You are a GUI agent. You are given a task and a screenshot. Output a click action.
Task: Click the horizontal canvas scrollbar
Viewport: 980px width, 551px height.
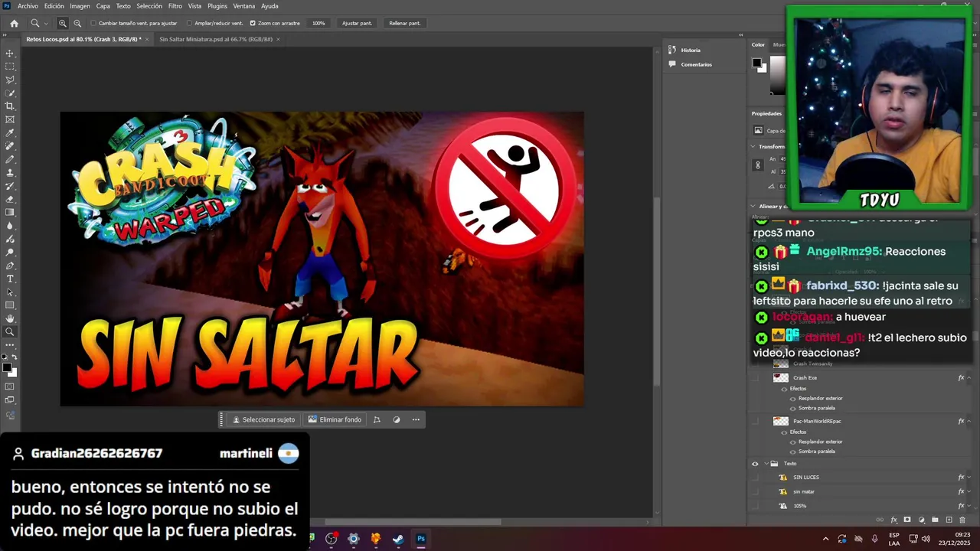point(413,522)
